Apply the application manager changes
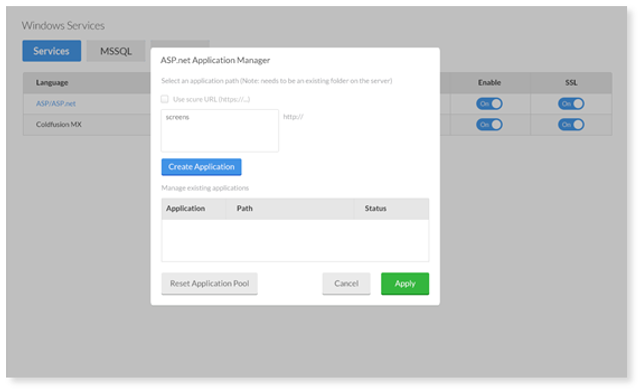This screenshot has width=640, height=390. tap(405, 284)
